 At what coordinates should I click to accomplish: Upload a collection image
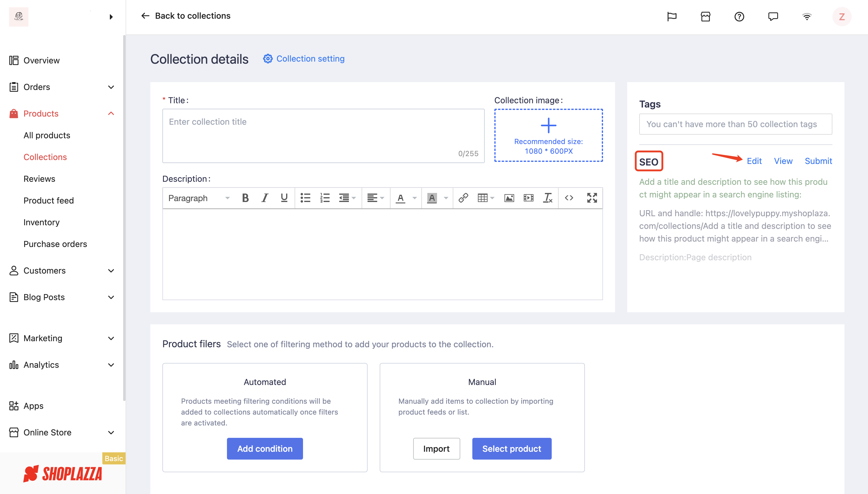pyautogui.click(x=548, y=135)
